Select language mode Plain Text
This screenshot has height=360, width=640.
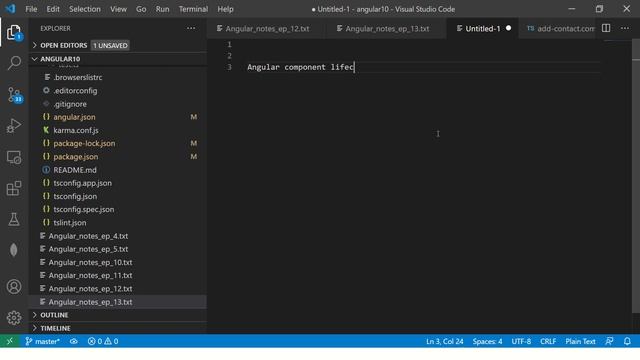pos(580,341)
